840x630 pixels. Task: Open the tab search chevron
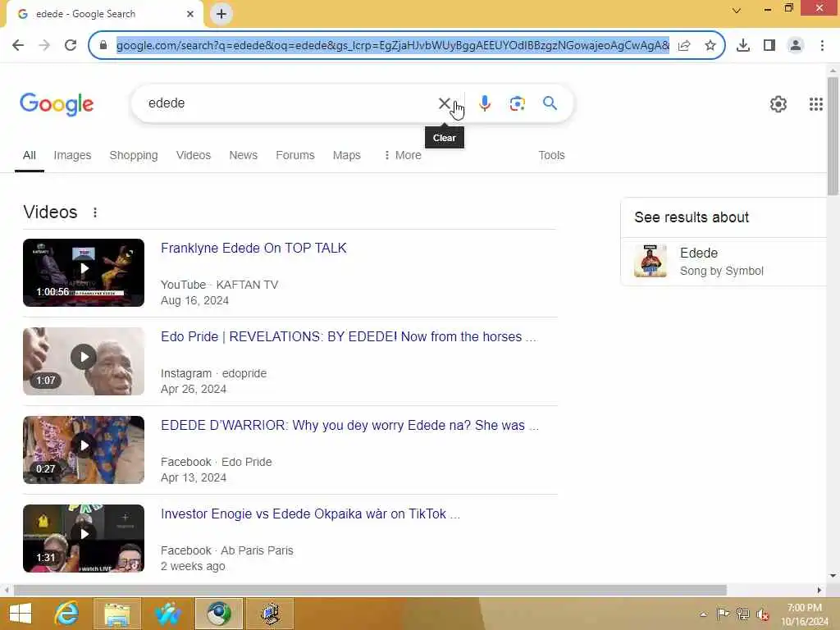point(737,10)
